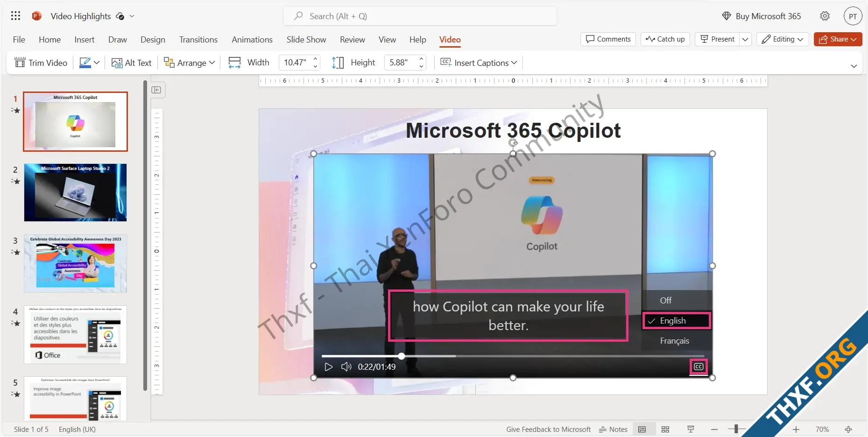Open the Arrange dropdown menu
The height and width of the screenshot is (437, 868).
(x=190, y=63)
